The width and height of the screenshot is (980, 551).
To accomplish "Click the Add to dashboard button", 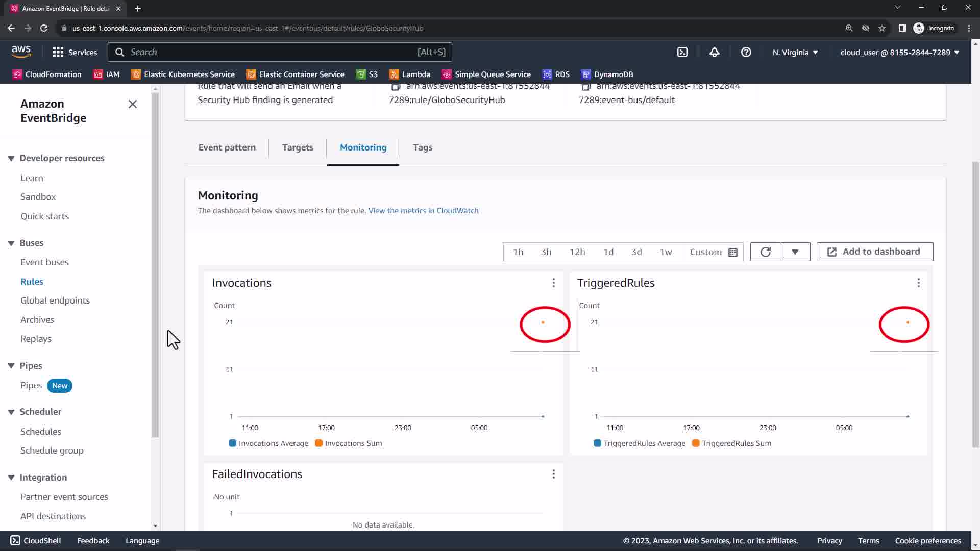I will pos(874,252).
